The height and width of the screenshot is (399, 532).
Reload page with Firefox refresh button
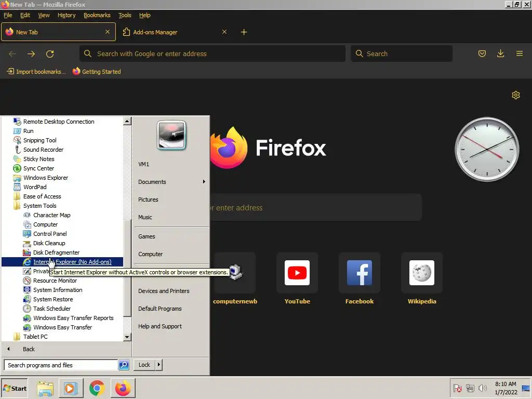pyautogui.click(x=50, y=54)
